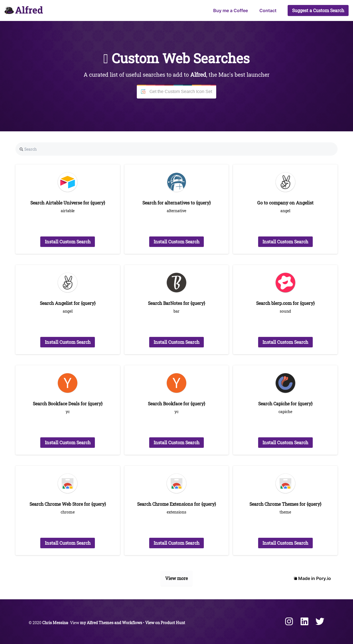Click the Bookface Deals Y icon
Image resolution: width=353 pixels, height=644 pixels.
68,383
